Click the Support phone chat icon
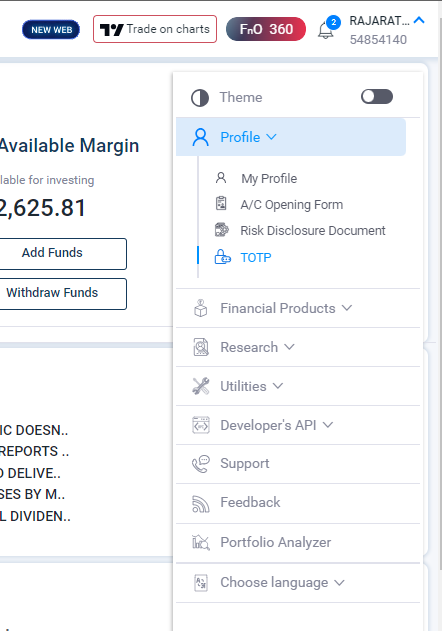The image size is (442, 631). [x=201, y=464]
